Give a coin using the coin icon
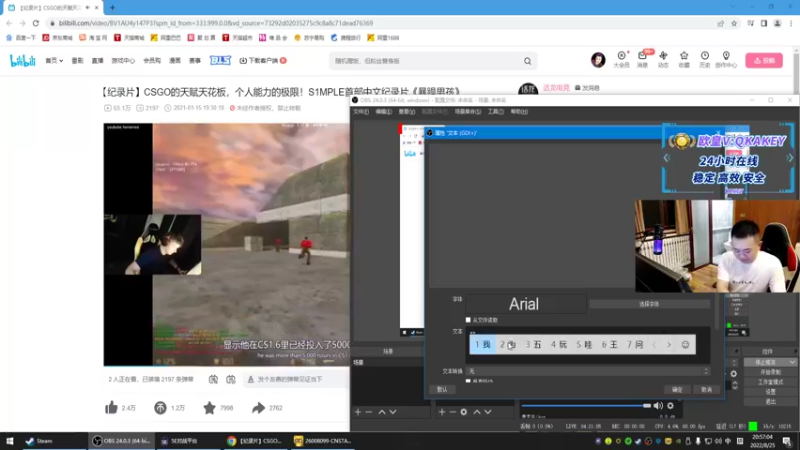The height and width of the screenshot is (450, 800). [x=160, y=408]
